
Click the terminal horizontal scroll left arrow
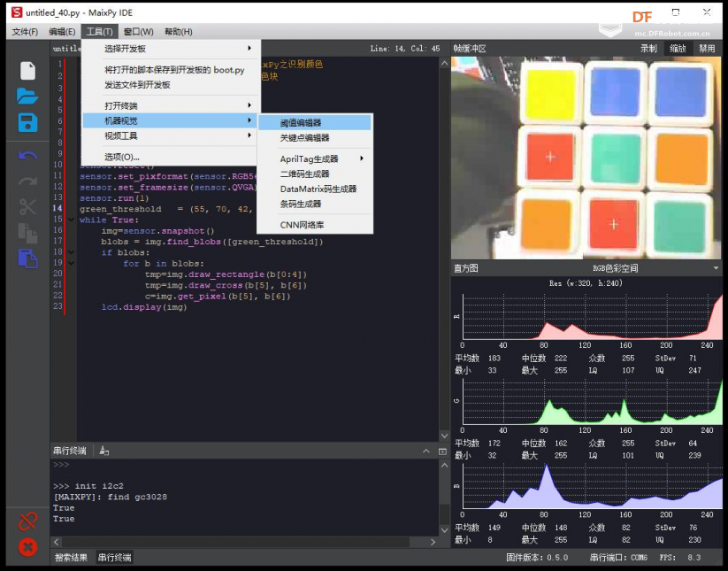coord(57,542)
